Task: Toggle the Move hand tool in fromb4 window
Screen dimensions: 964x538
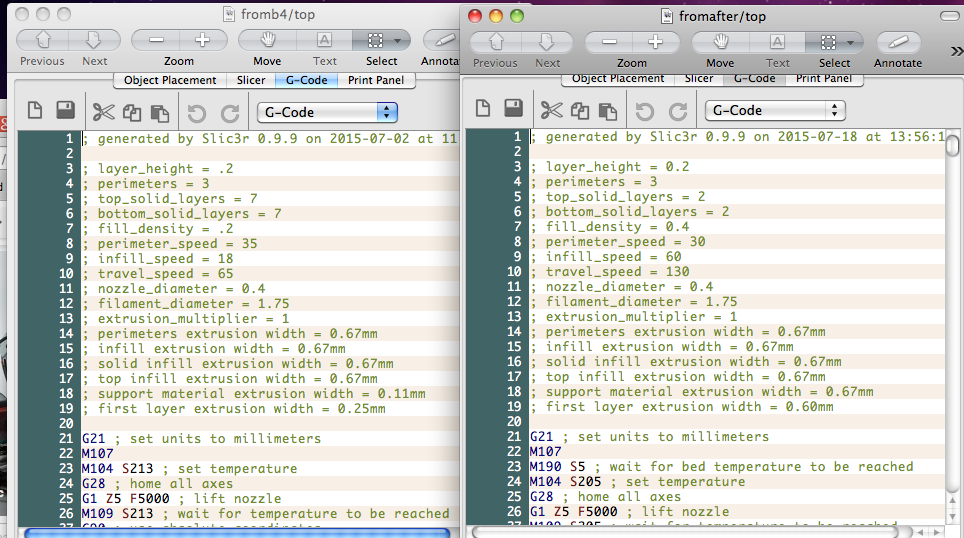Action: pos(267,40)
